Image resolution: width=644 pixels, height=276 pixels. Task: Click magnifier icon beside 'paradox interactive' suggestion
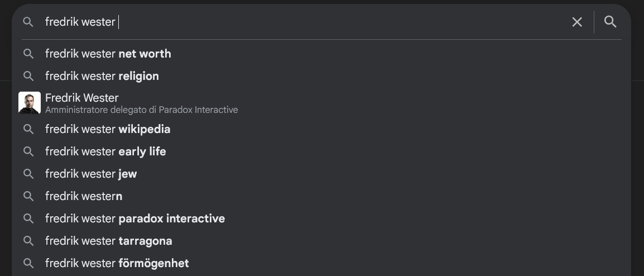[28, 218]
